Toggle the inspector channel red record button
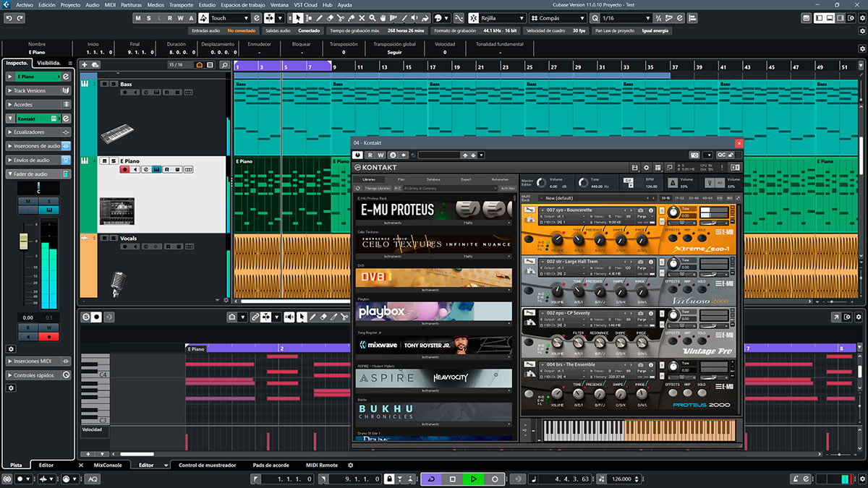The height and width of the screenshot is (488, 868). click(x=48, y=336)
